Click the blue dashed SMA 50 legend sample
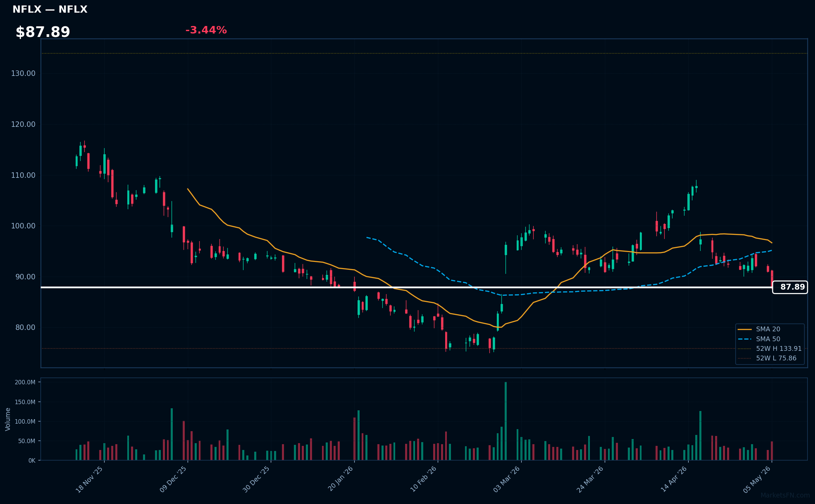This screenshot has width=815, height=504. (745, 339)
